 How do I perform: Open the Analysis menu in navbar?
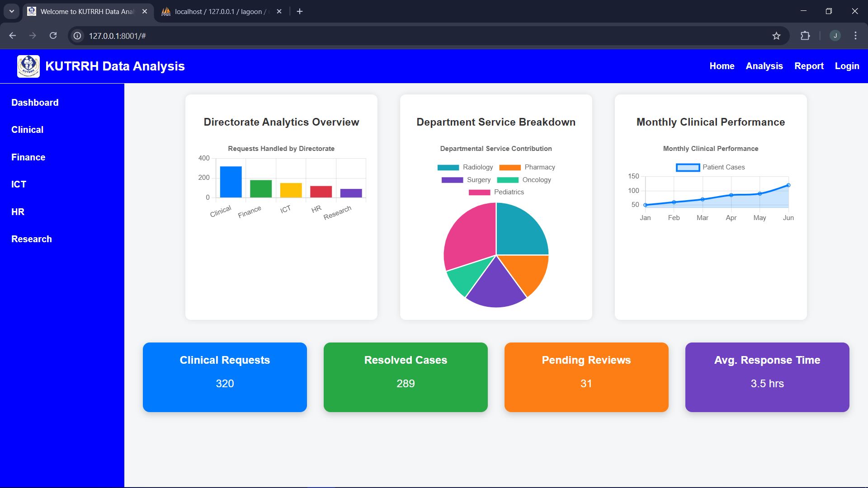[764, 66]
